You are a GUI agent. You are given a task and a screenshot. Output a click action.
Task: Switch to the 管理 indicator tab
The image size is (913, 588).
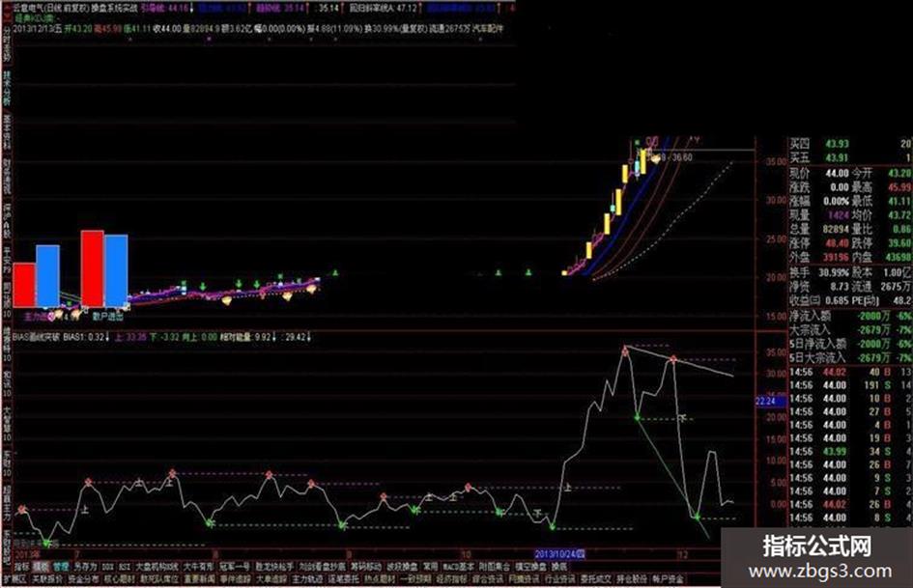coord(61,566)
